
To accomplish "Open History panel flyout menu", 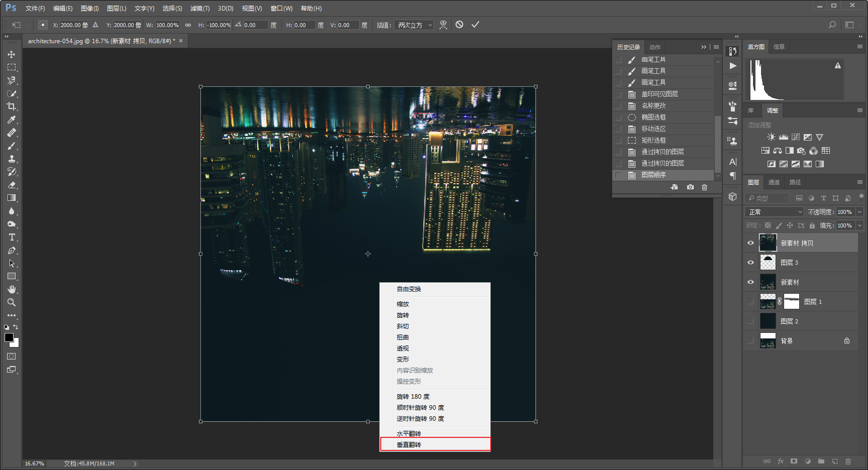I will (x=716, y=47).
